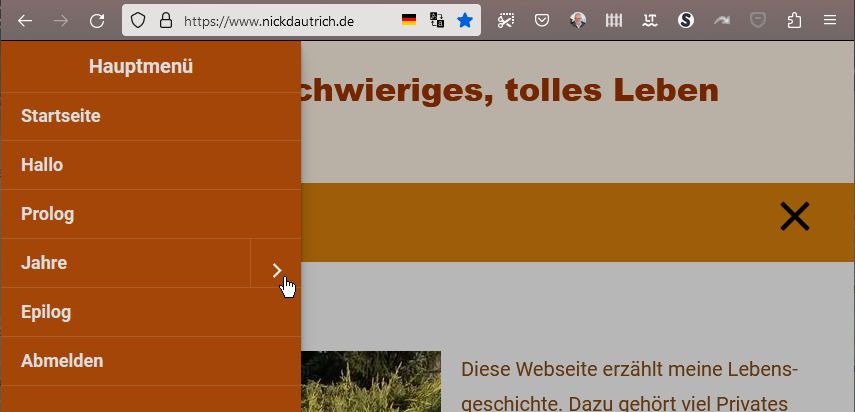This screenshot has width=855, height=412.
Task: Navigate to the Epilog menu entry
Action: 150,312
